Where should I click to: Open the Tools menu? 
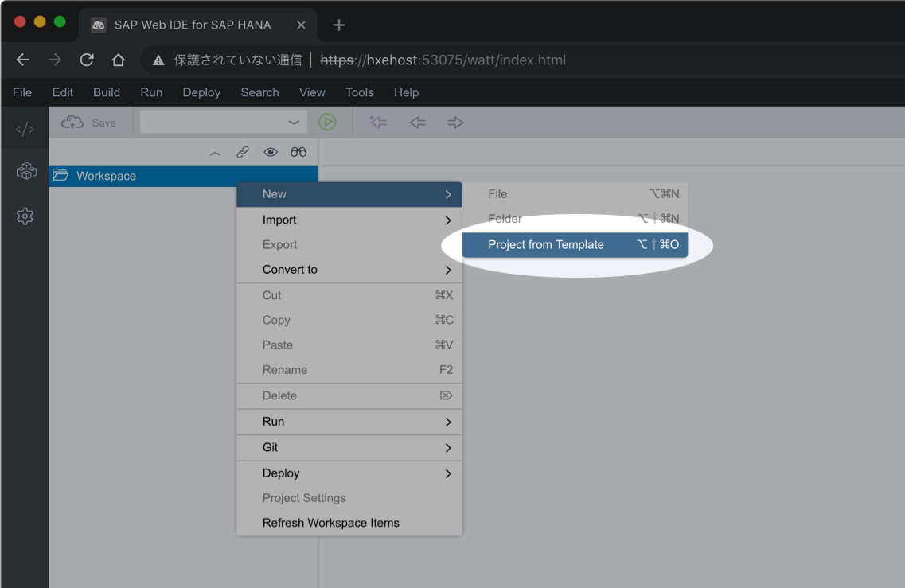tap(359, 92)
